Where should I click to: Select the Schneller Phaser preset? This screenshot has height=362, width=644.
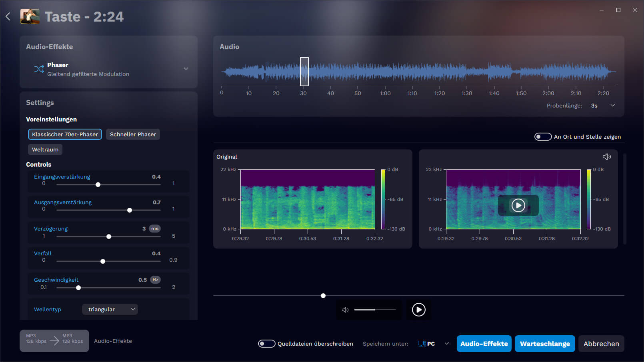(x=132, y=134)
